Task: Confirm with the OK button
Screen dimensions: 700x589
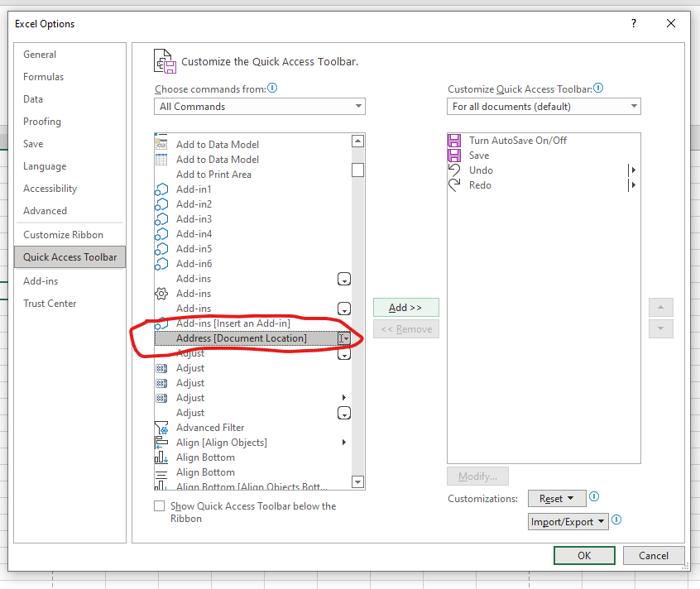Action: click(584, 556)
